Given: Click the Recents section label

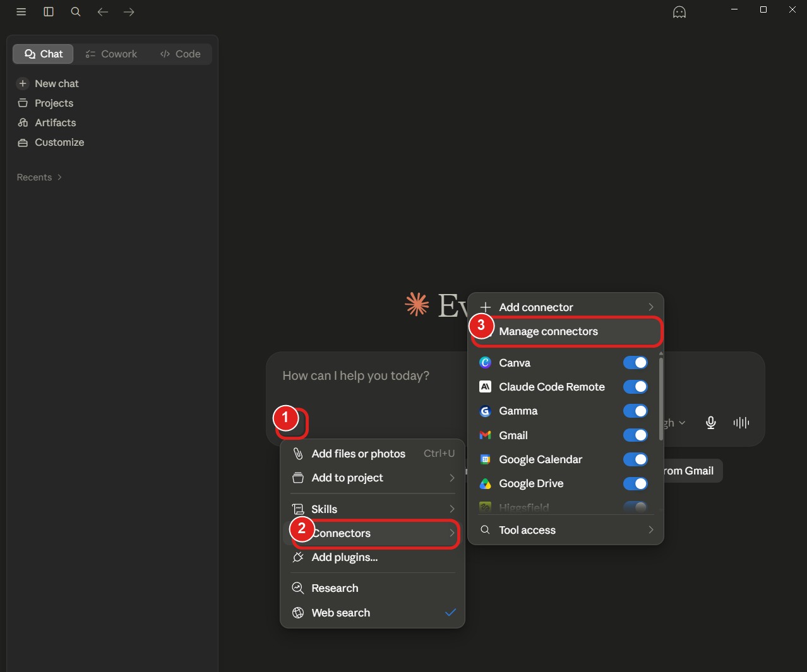Looking at the screenshot, I should click(34, 177).
